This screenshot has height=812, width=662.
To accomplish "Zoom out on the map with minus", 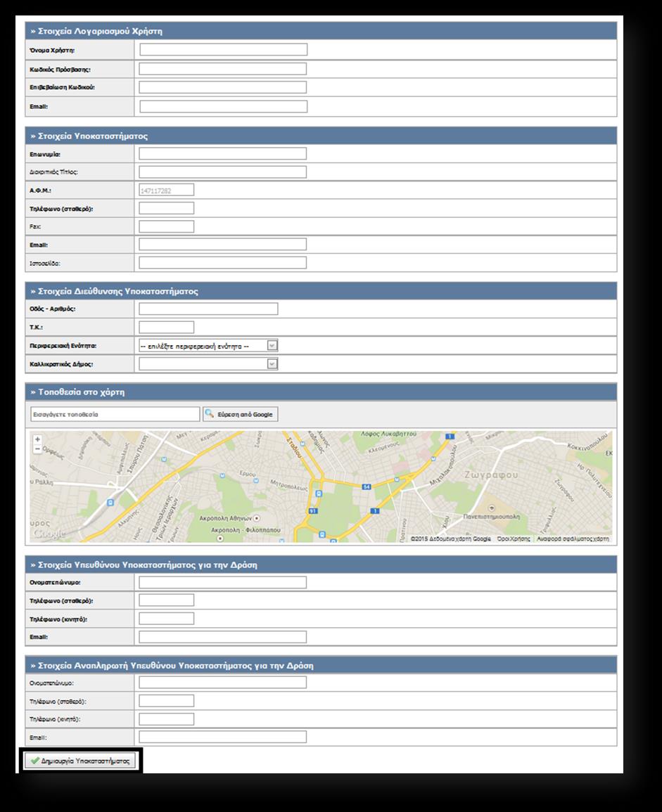I will click(37, 449).
